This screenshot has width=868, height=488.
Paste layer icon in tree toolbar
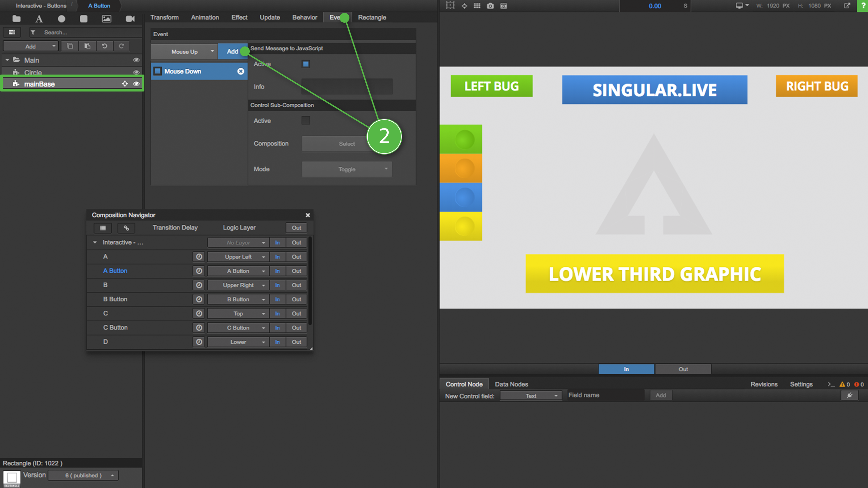coord(87,46)
